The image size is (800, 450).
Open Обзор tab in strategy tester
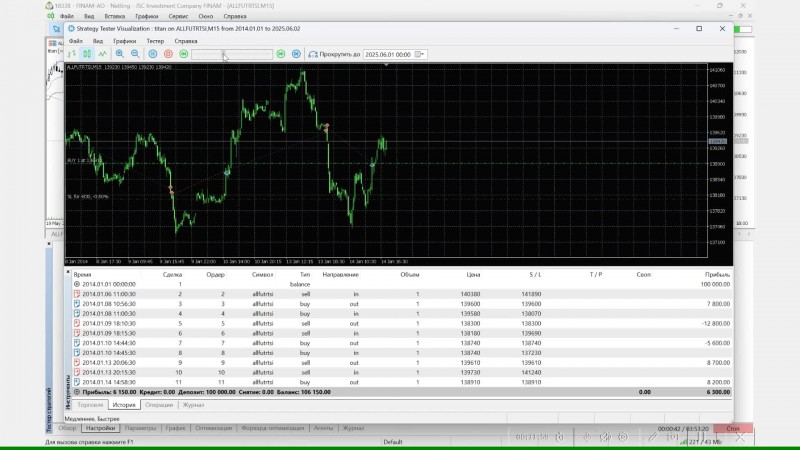67,428
